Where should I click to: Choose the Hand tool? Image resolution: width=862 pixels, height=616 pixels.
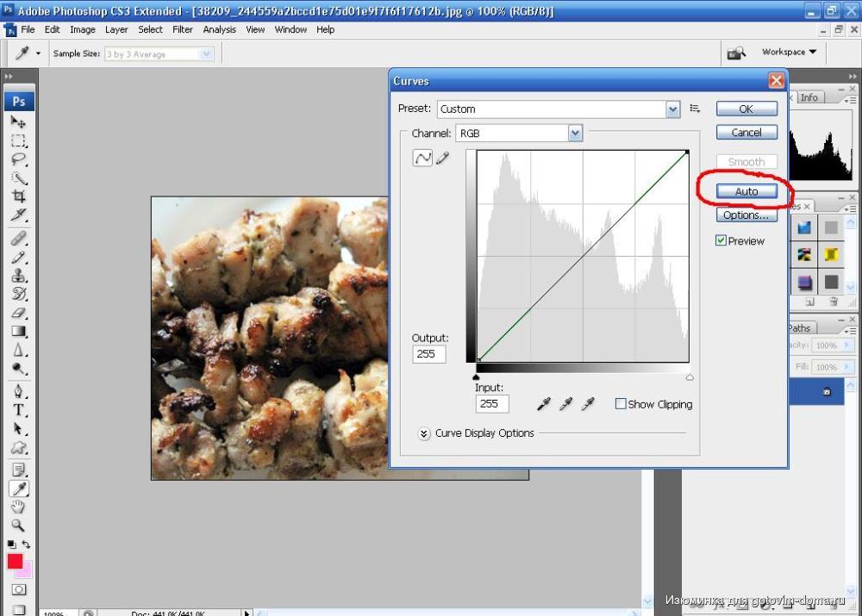(x=19, y=507)
